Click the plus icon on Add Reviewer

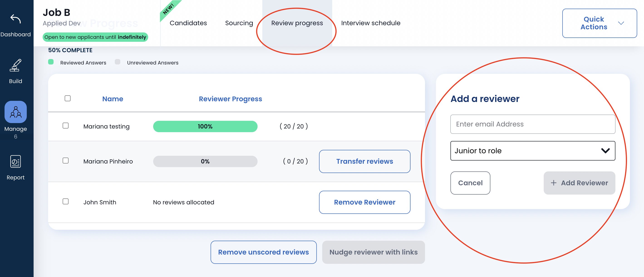pyautogui.click(x=553, y=183)
